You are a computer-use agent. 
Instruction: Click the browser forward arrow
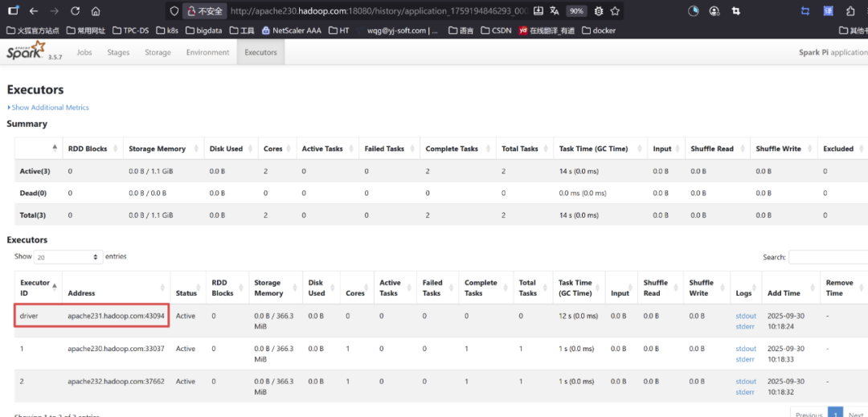pyautogui.click(x=55, y=11)
